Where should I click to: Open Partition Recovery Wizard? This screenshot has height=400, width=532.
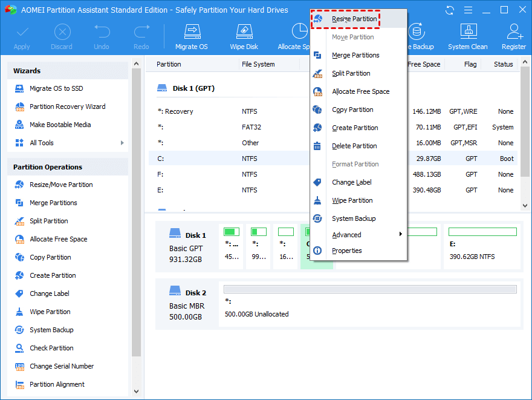pos(67,107)
